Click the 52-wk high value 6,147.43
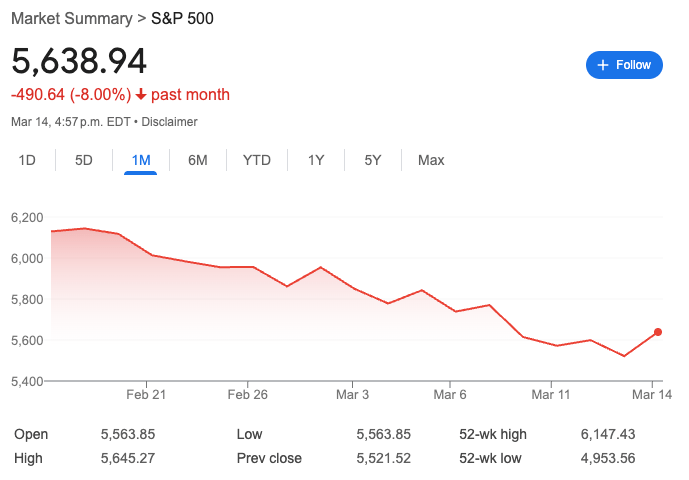Screen dimensions: 689x480 pyautogui.click(x=608, y=434)
